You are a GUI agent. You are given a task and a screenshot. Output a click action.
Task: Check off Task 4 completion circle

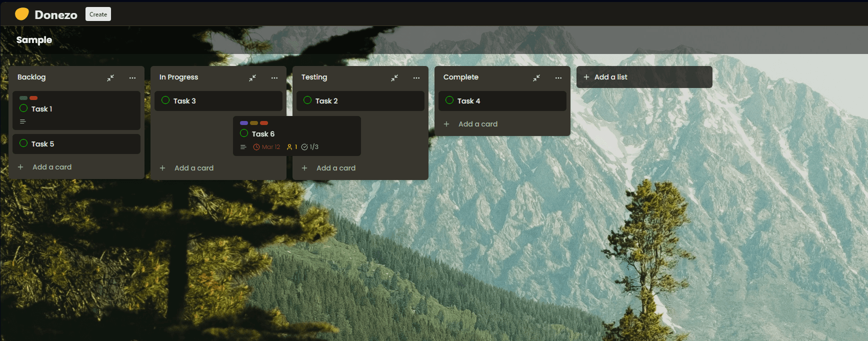pyautogui.click(x=449, y=100)
